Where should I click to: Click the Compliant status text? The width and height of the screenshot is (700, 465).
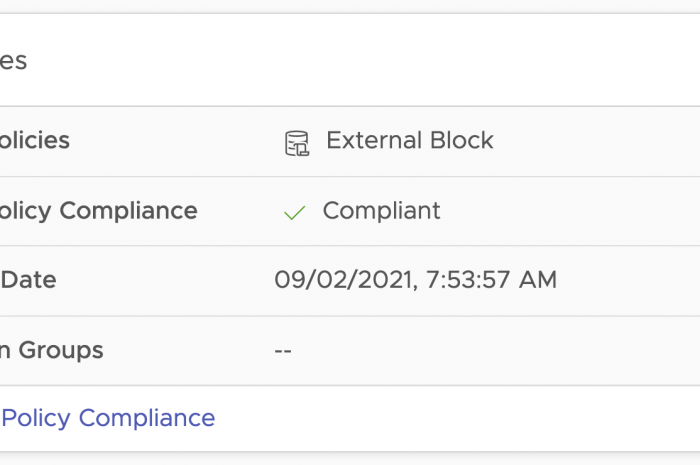(x=381, y=211)
